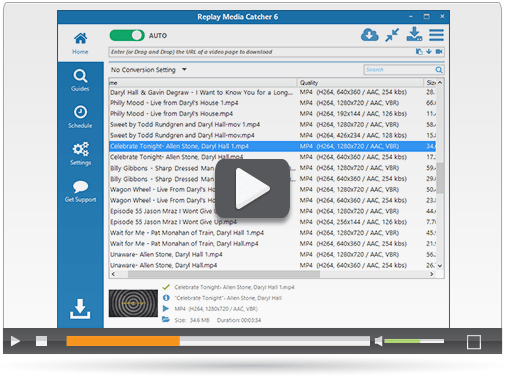Open the hamburger menu
Screen dimensions: 505x377
pyautogui.click(x=436, y=35)
